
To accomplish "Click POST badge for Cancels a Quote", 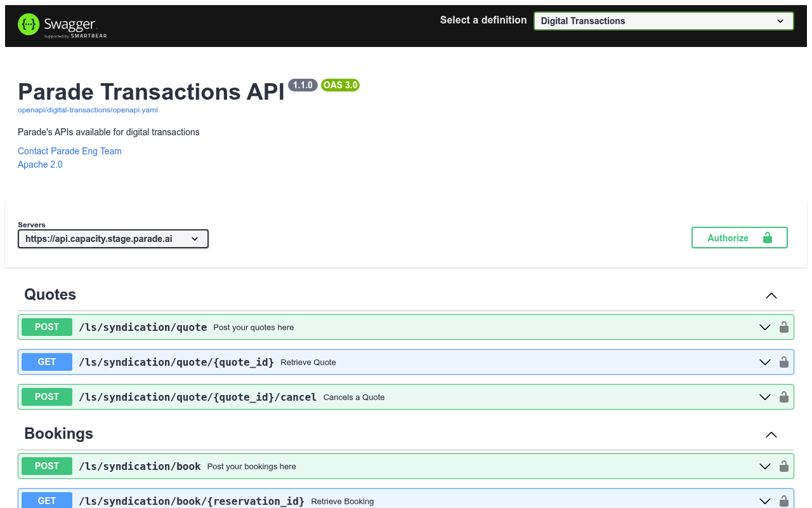I will click(47, 397).
